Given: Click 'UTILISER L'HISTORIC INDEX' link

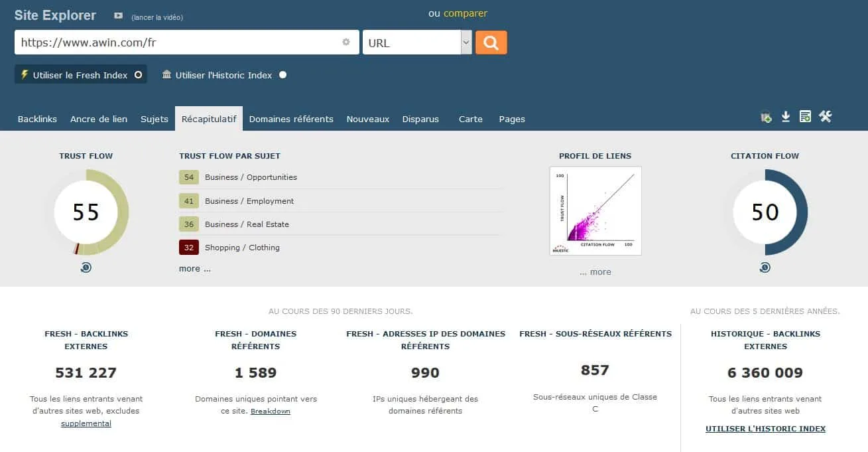Looking at the screenshot, I should click(765, 429).
